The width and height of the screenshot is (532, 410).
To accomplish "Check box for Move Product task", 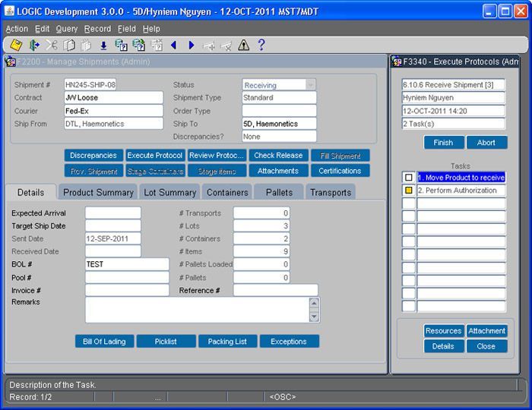I will click(409, 177).
